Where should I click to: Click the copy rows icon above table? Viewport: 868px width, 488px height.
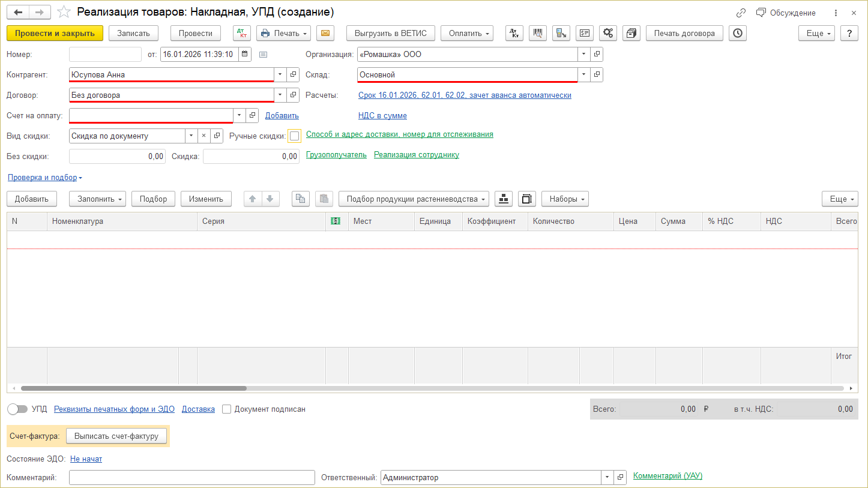(301, 199)
